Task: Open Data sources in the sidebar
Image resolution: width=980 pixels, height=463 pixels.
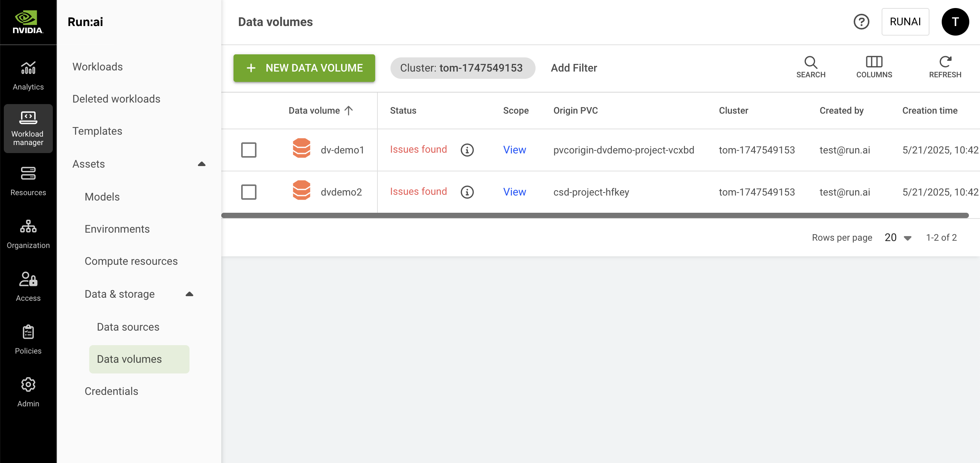Action: [x=128, y=327]
